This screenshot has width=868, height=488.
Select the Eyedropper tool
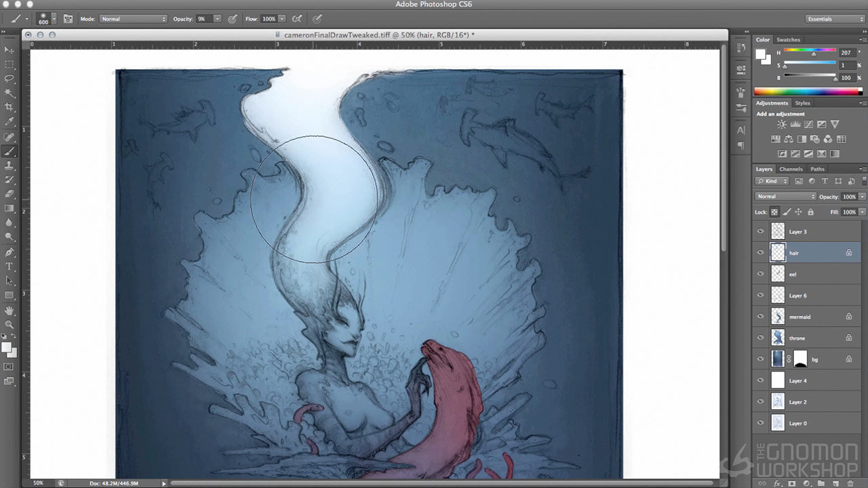click(9, 122)
